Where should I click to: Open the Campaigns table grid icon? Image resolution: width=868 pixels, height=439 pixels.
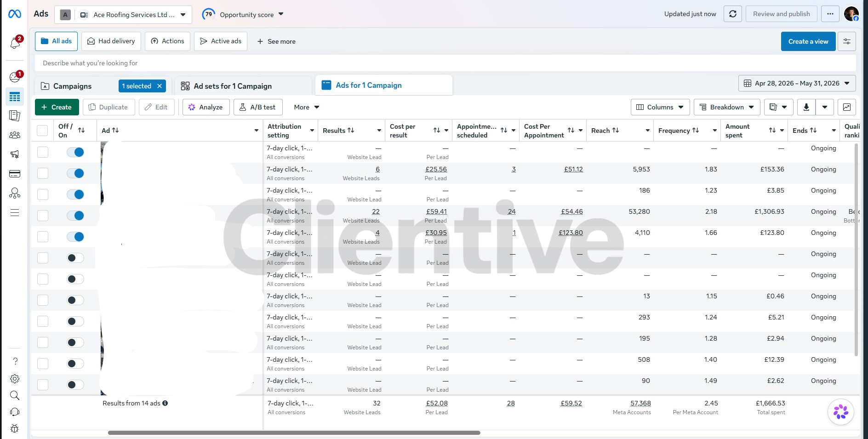tap(15, 97)
